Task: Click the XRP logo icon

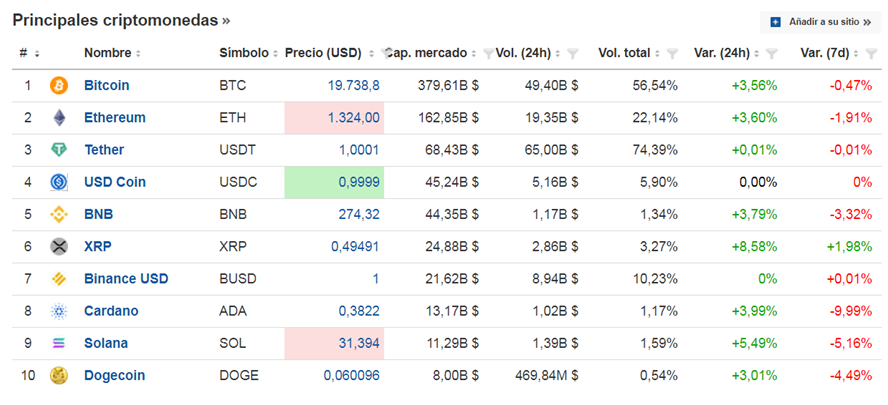Action: click(59, 246)
